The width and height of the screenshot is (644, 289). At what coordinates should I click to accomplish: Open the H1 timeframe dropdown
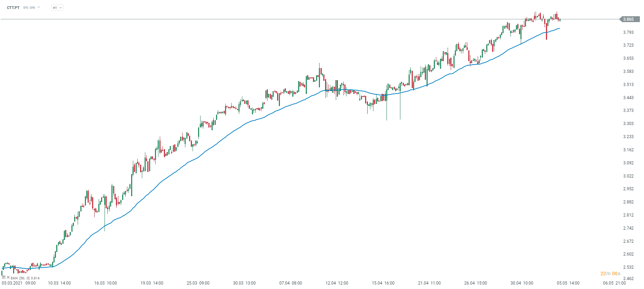coord(57,8)
